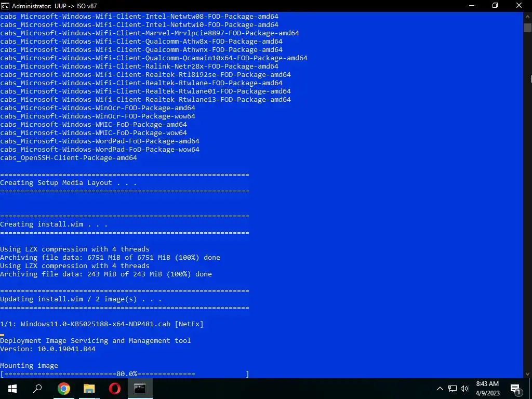The height and width of the screenshot is (399, 532).
Task: Click the title 'Administrator: UUP -> ISO v87'
Action: pos(54,6)
